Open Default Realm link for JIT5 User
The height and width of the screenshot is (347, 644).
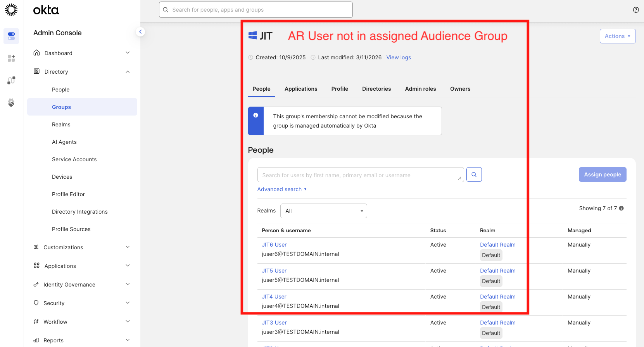[498, 271]
